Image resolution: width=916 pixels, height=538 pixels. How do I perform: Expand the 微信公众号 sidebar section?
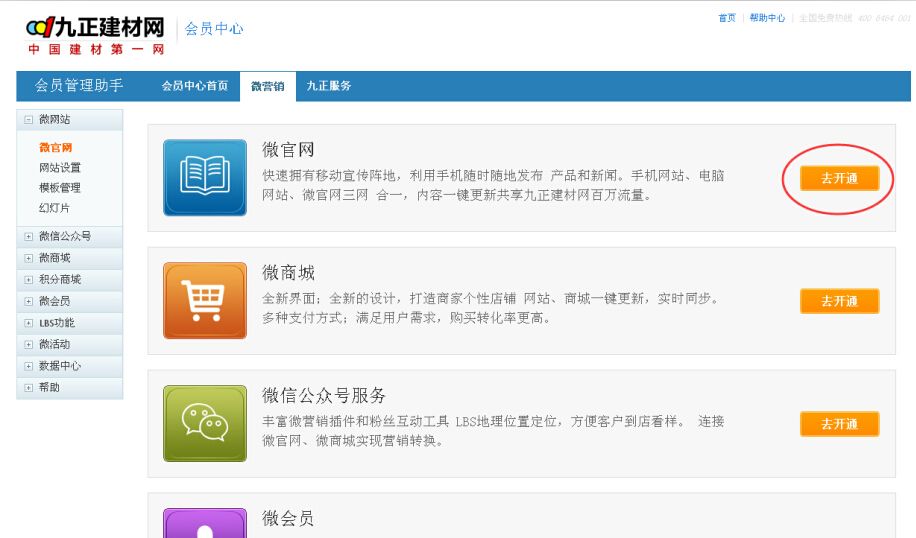click(x=28, y=237)
